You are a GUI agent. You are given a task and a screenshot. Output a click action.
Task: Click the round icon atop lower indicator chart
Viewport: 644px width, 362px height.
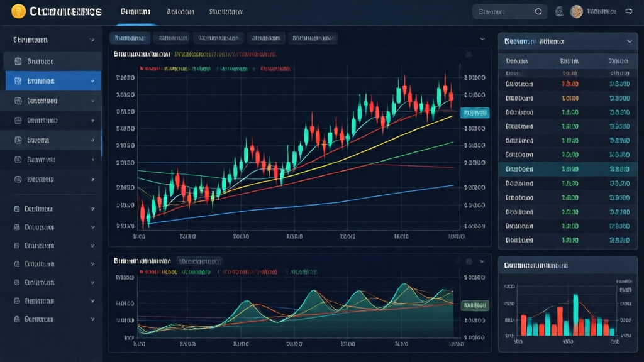coord(469,261)
